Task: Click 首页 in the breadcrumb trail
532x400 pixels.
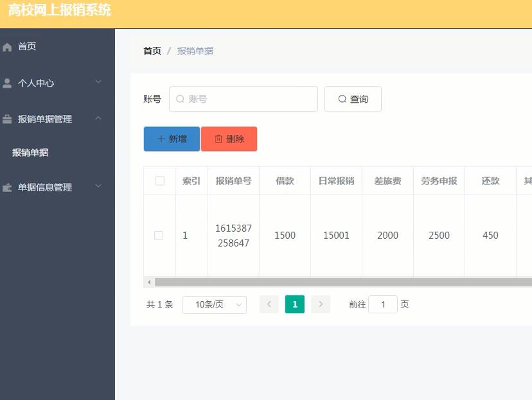Action: tap(152, 51)
